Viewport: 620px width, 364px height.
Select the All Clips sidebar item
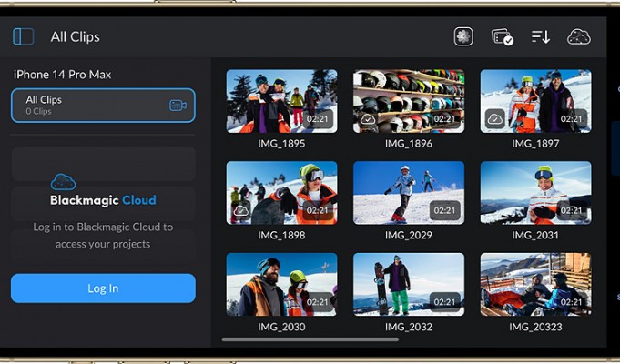[103, 106]
